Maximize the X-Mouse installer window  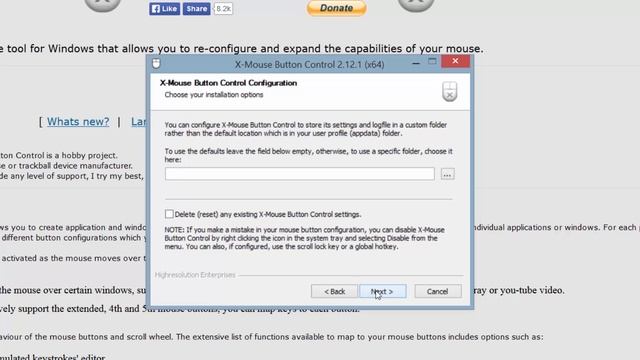pos(432,61)
